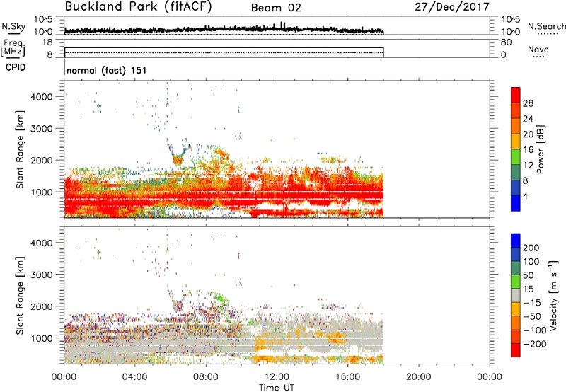Screen dimensions: 566x392
Task: Click 'Slant Range [km]' label of power panel
Action: pyautogui.click(x=20, y=149)
